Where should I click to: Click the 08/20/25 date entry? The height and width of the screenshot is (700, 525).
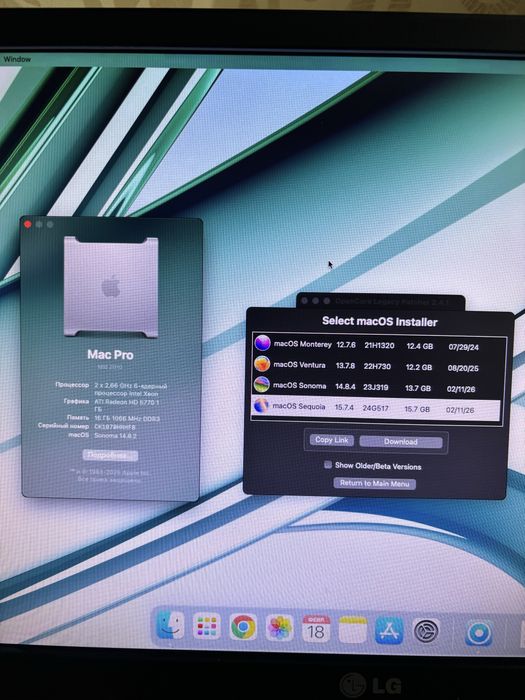pyautogui.click(x=463, y=368)
